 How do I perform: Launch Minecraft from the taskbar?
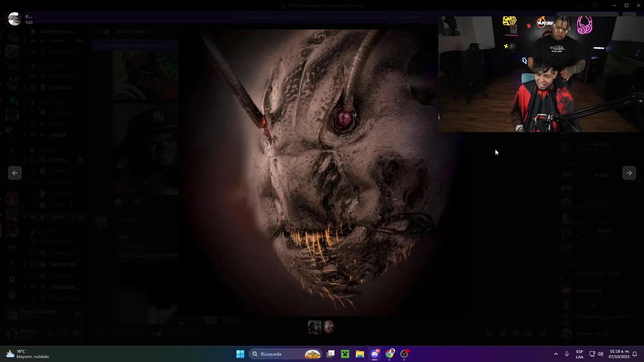[345, 354]
